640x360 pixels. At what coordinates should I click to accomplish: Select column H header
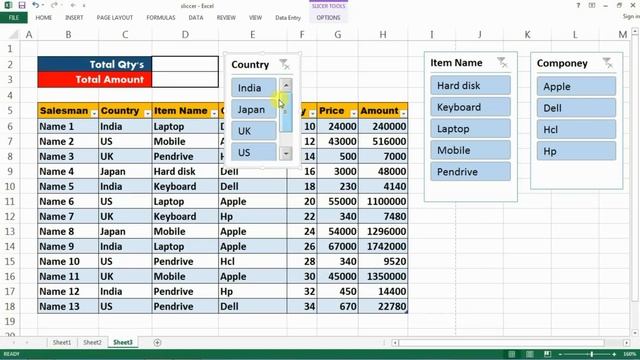(x=383, y=35)
